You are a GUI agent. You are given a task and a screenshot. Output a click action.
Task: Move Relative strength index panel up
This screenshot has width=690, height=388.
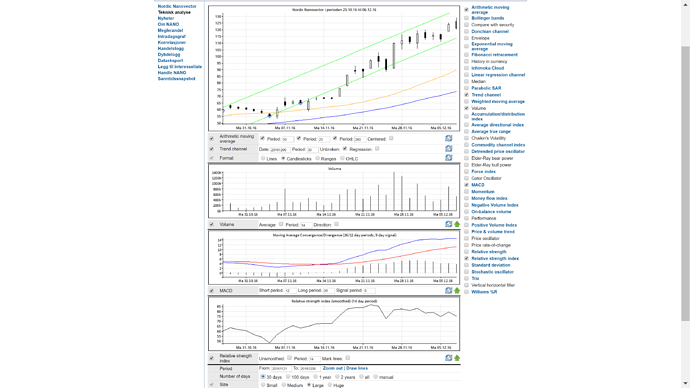pyautogui.click(x=457, y=358)
